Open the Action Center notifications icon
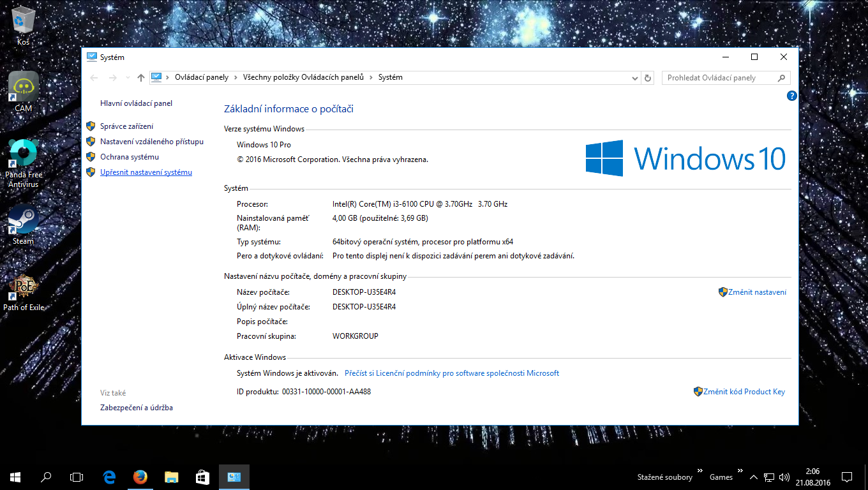 click(x=847, y=477)
